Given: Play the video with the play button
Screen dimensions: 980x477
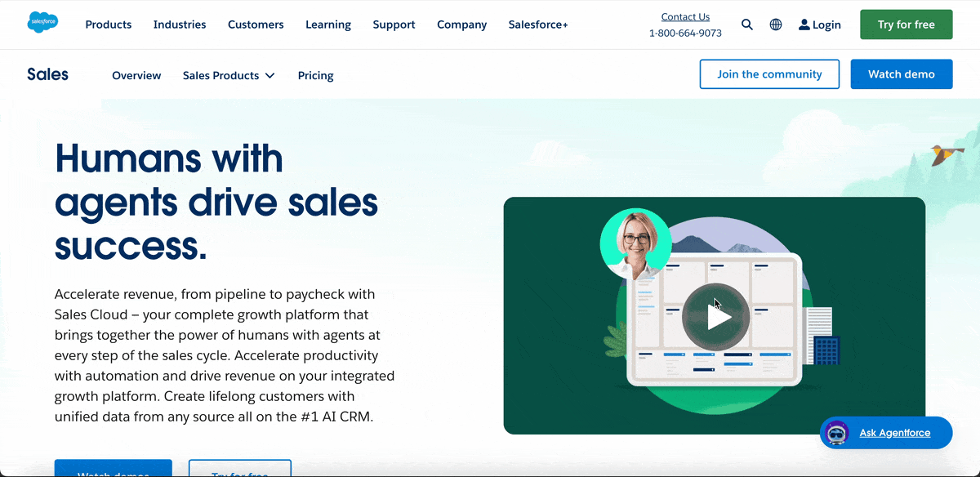Looking at the screenshot, I should click(715, 317).
